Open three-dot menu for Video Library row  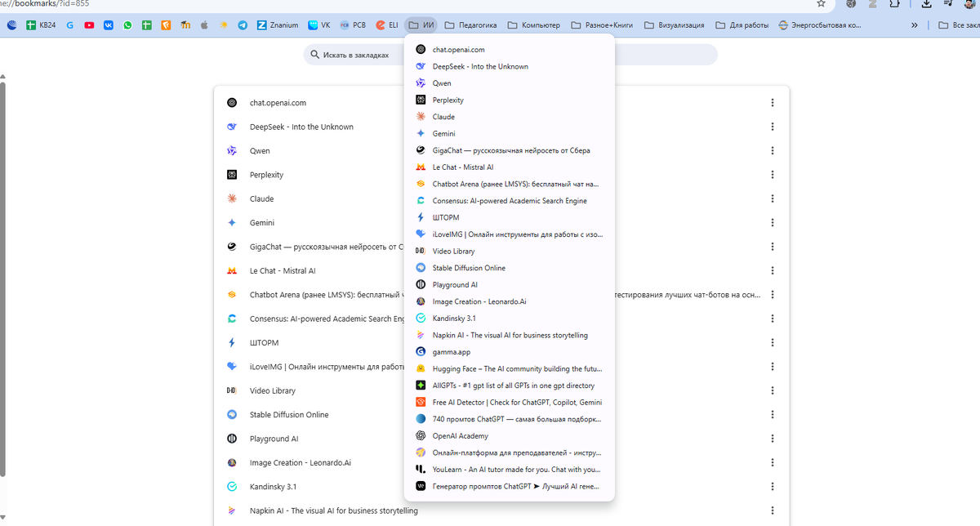pos(772,390)
